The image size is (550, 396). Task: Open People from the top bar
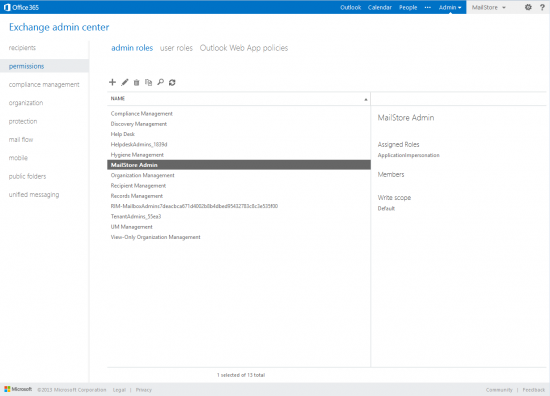click(408, 7)
